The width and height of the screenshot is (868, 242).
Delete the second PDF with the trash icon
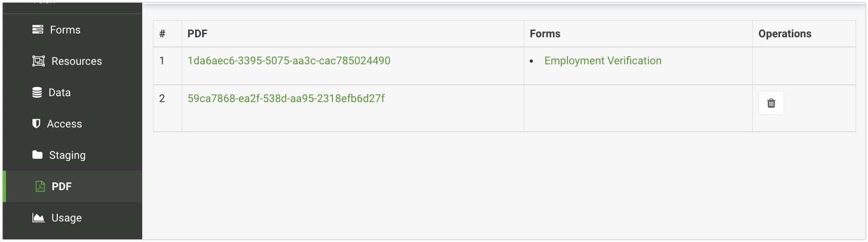771,103
